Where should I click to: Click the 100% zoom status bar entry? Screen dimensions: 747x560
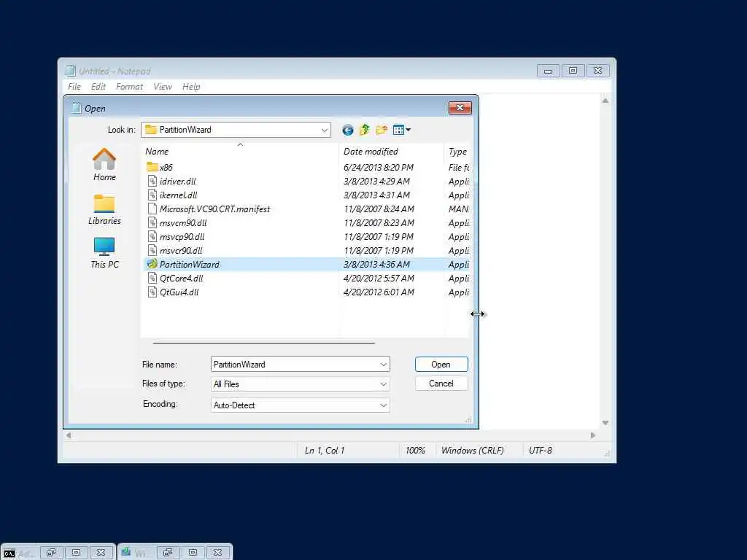pyautogui.click(x=415, y=451)
